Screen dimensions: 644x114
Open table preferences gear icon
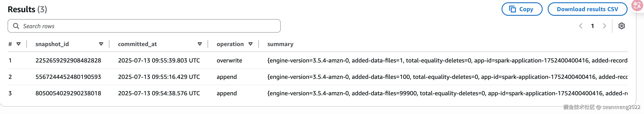tap(621, 26)
